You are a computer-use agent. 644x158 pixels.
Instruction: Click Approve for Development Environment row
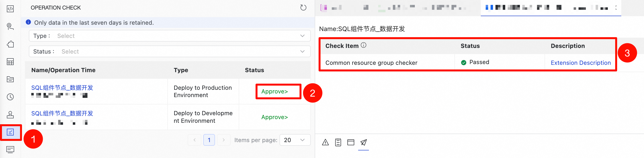tap(275, 117)
